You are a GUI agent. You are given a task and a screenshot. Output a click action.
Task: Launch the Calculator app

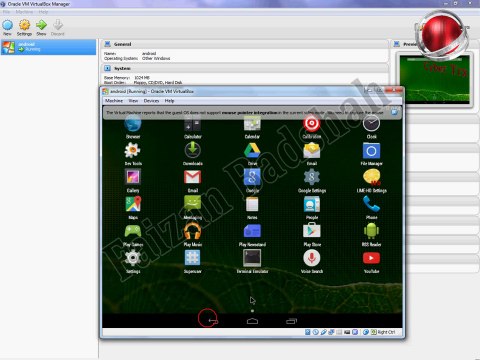pos(192,126)
